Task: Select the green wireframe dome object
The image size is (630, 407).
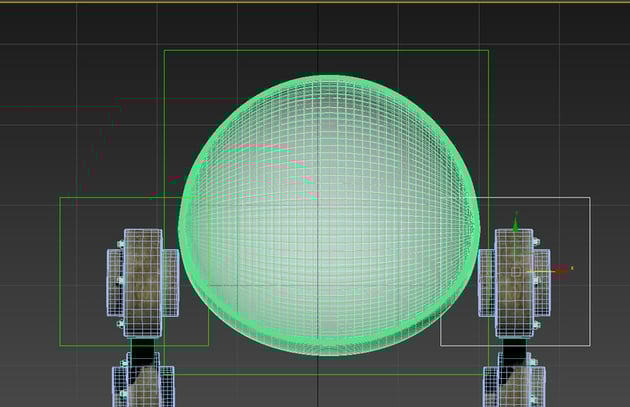Action: (x=329, y=215)
